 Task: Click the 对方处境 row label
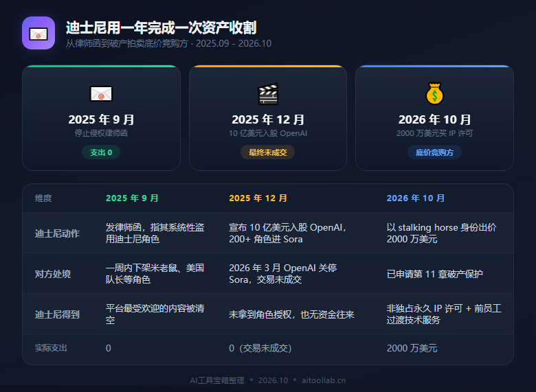[53, 274]
